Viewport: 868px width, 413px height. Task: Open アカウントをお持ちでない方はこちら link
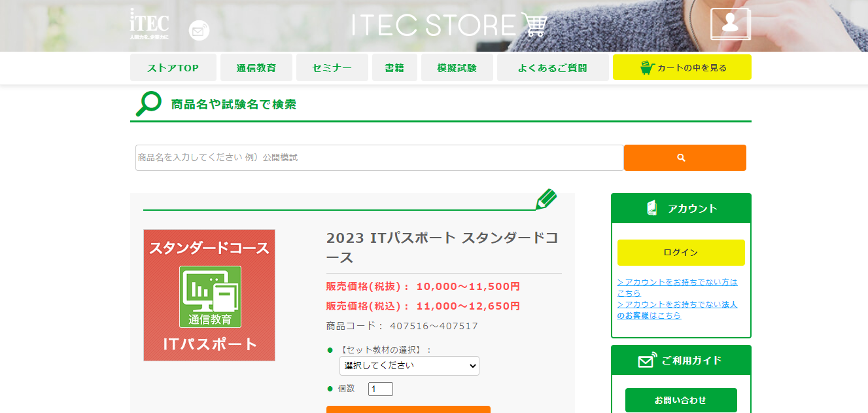[677, 287]
